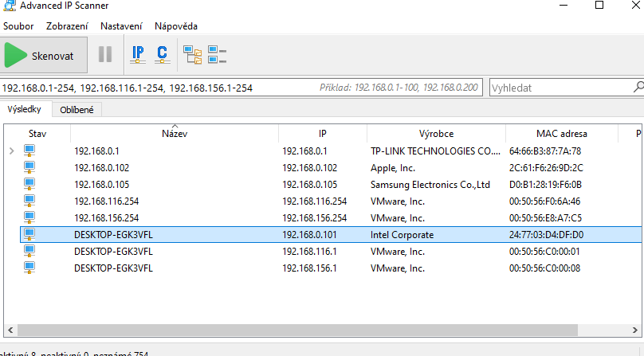Select device name 192.168.156.254

coord(106,218)
